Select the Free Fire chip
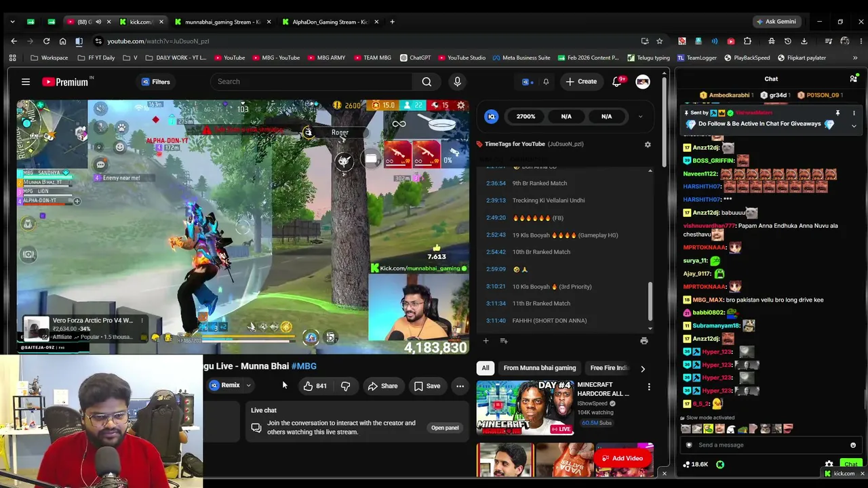 tap(609, 368)
